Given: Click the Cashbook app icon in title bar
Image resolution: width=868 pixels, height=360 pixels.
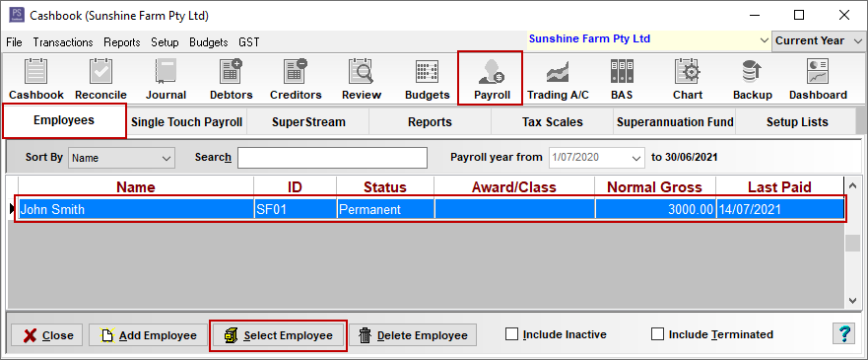Looking at the screenshot, I should point(17,15).
